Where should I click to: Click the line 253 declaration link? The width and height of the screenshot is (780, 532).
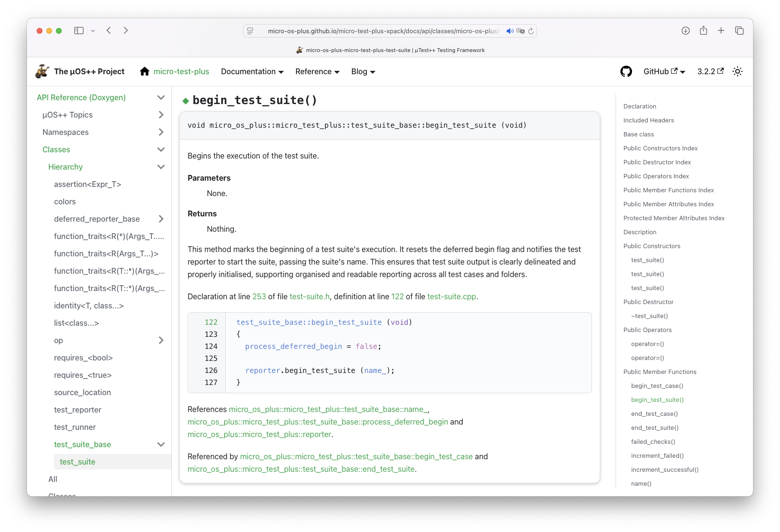coord(259,296)
